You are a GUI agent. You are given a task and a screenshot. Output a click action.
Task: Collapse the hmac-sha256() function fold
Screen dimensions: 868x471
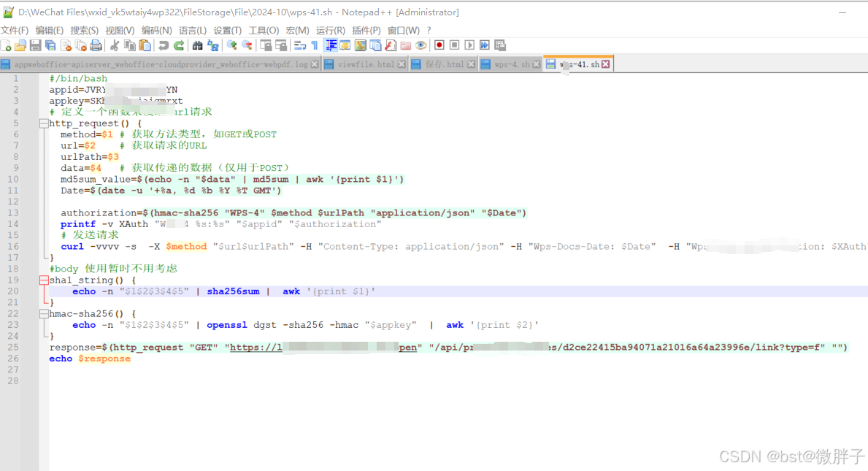point(44,314)
